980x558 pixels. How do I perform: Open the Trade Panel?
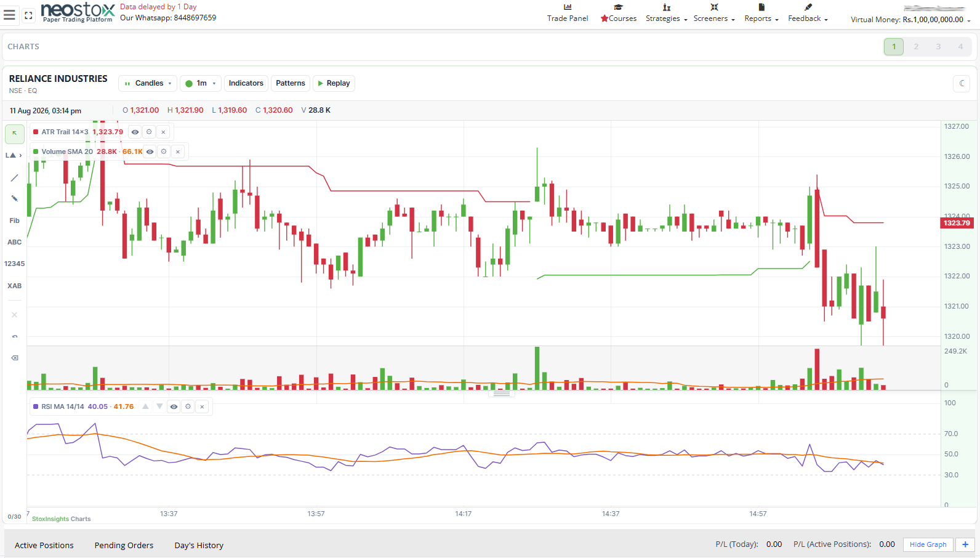[x=568, y=13]
